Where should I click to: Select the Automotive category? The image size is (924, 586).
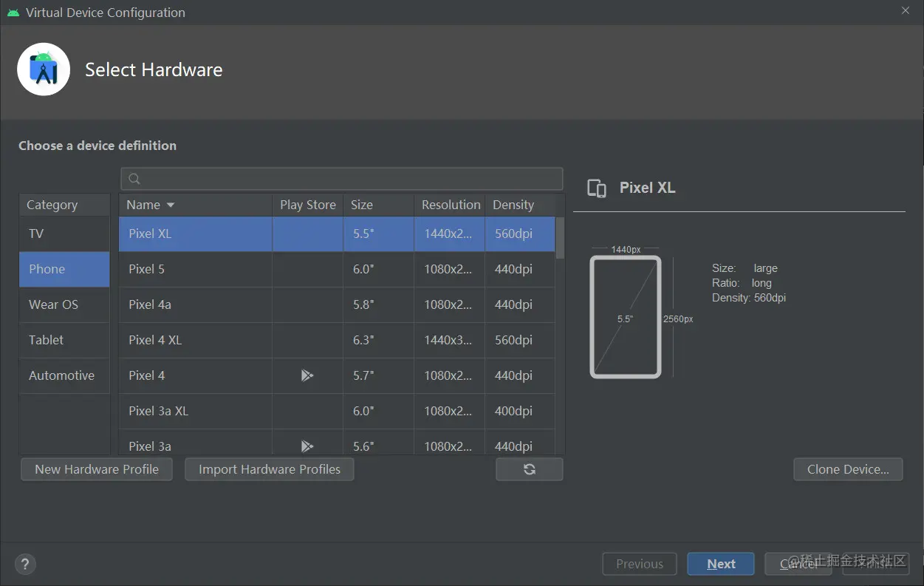click(62, 375)
